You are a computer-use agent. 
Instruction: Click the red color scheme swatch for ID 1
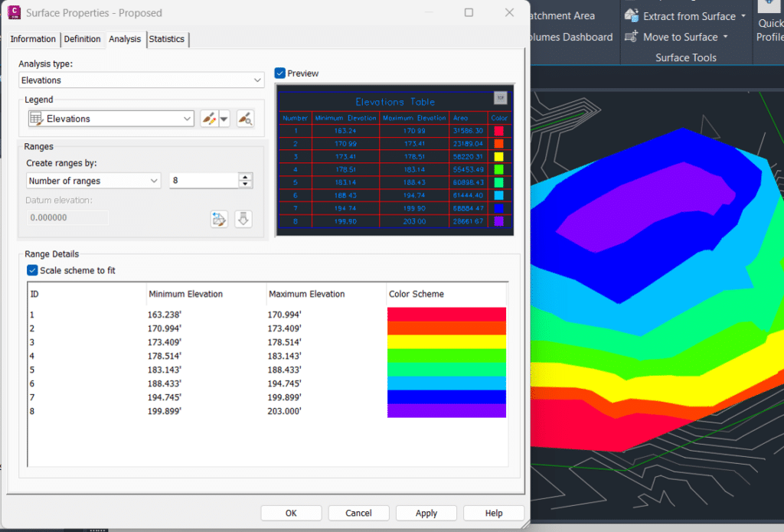click(446, 315)
